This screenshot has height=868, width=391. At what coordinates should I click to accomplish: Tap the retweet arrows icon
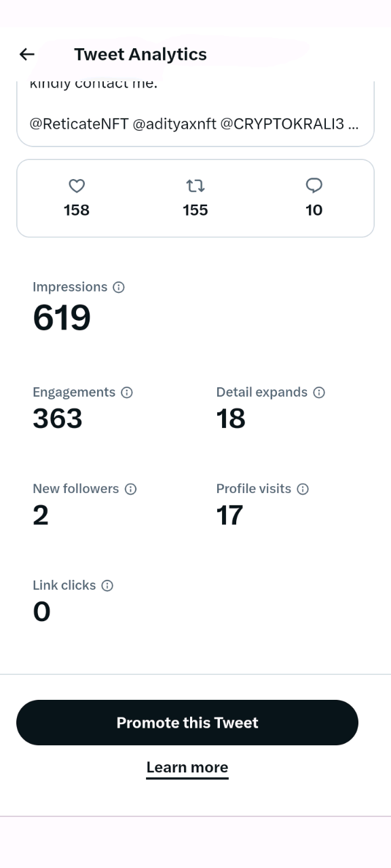[195, 185]
